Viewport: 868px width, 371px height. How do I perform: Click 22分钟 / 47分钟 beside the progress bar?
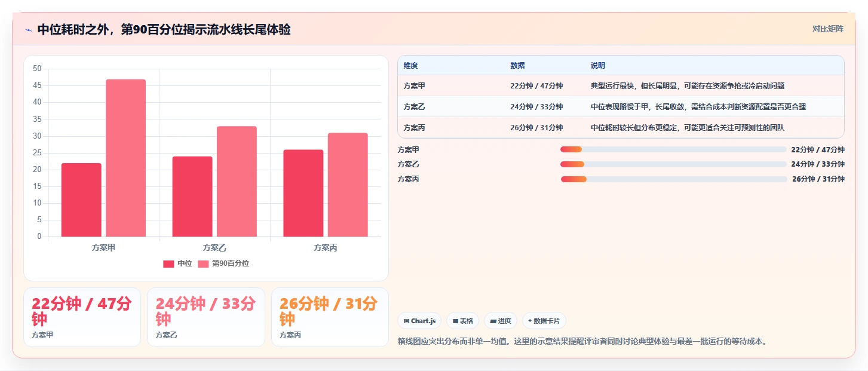pos(818,150)
